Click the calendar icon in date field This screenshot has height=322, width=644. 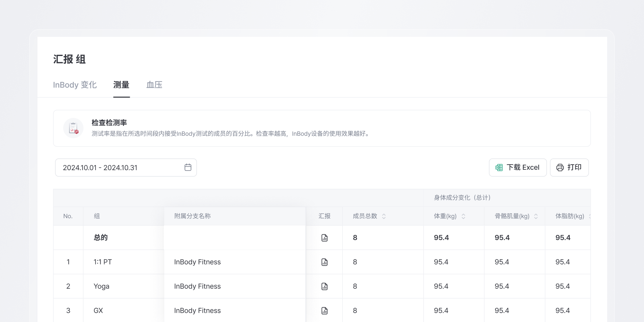click(x=188, y=168)
